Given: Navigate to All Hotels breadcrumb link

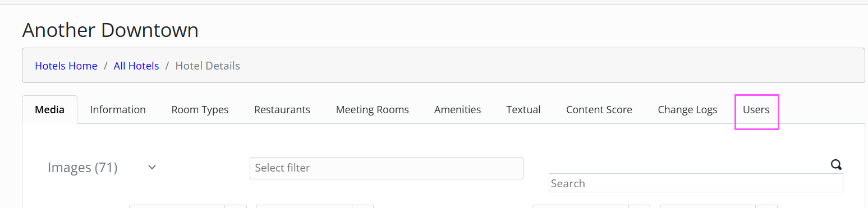Looking at the screenshot, I should tap(136, 66).
